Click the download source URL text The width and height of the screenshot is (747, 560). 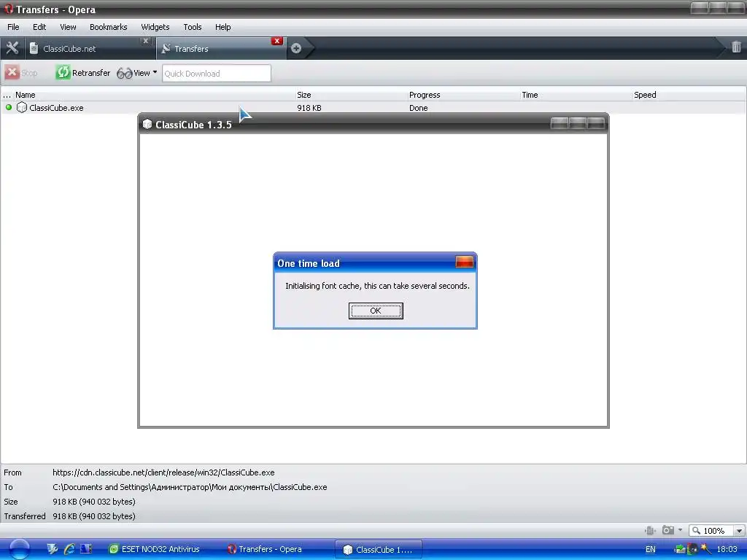click(x=163, y=472)
